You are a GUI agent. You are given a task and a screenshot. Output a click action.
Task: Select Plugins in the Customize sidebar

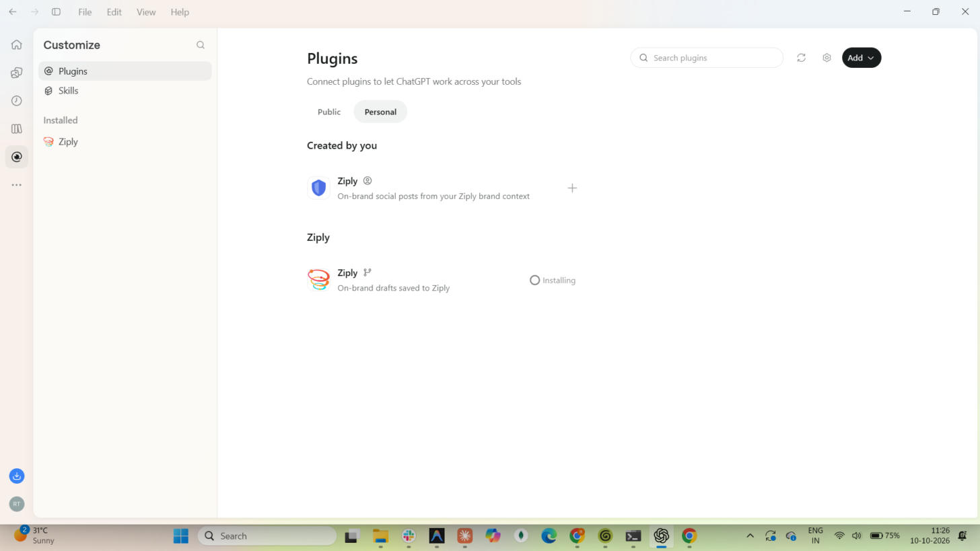click(x=125, y=71)
